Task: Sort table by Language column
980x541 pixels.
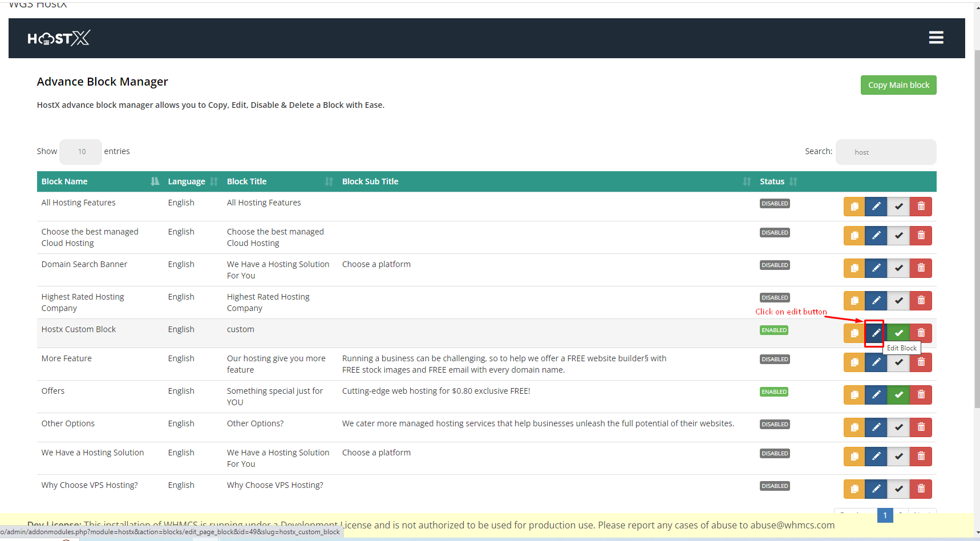Action: pos(193,181)
